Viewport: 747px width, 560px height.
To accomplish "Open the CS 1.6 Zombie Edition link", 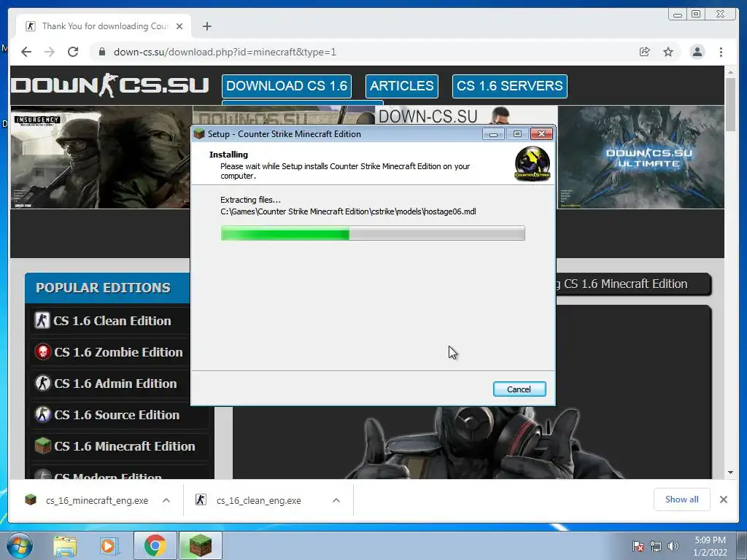I will [x=118, y=352].
